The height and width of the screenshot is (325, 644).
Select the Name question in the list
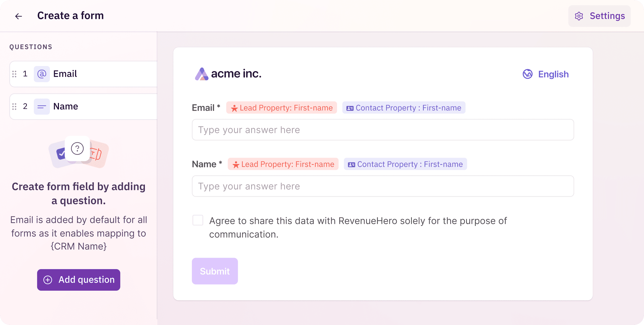coord(83,107)
